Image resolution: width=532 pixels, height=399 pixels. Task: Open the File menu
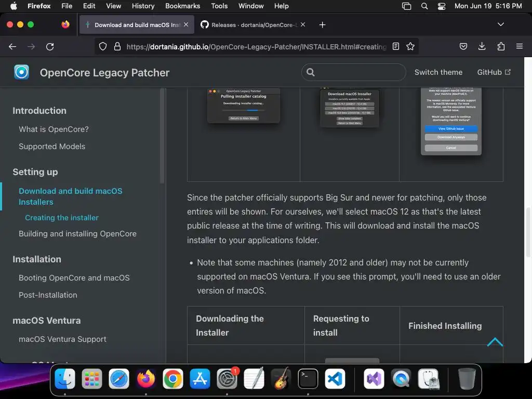point(67,6)
